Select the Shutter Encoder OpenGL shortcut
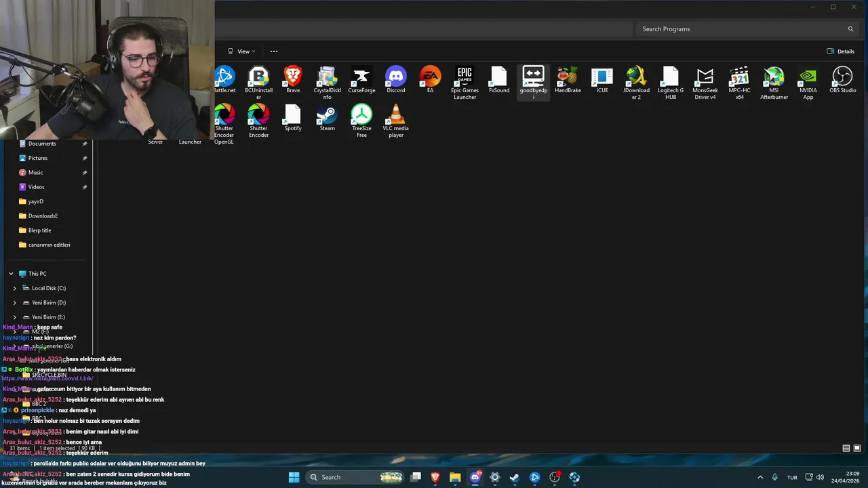The height and width of the screenshot is (488, 868). (224, 124)
